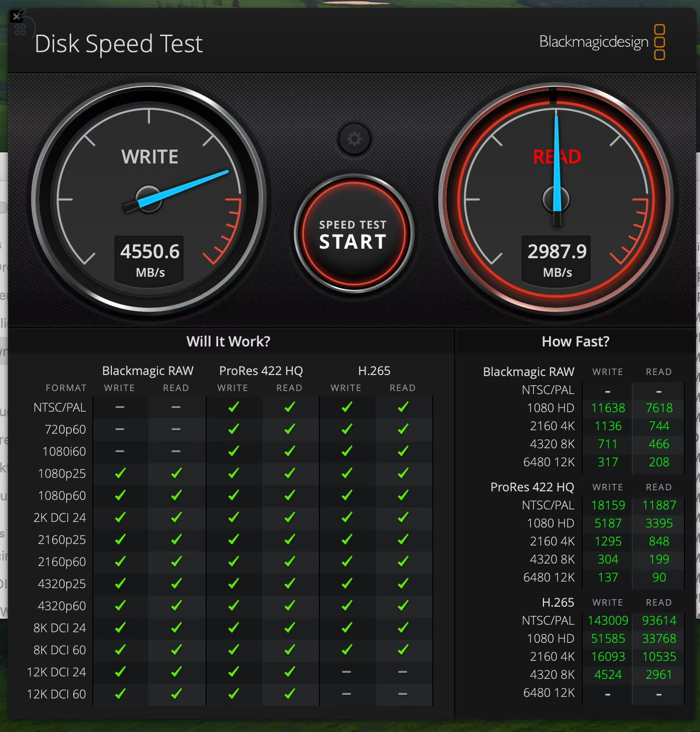Select ProRes 1080 HD read value 3395
700x732 pixels.
(x=659, y=523)
